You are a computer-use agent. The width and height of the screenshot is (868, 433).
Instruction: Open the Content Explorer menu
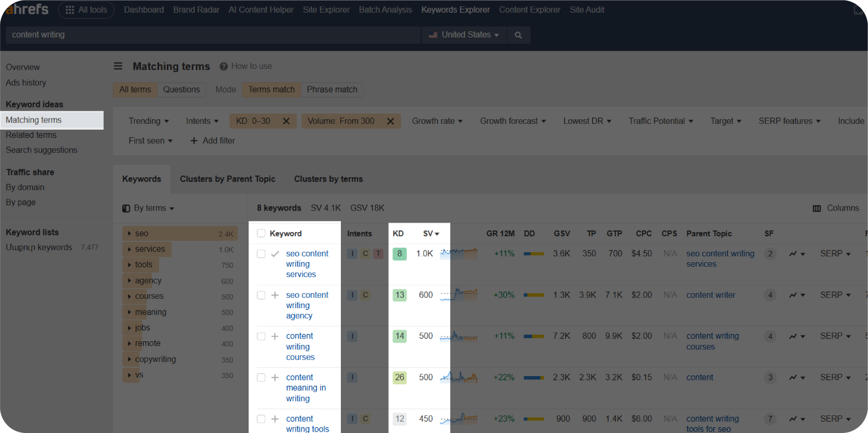click(529, 9)
